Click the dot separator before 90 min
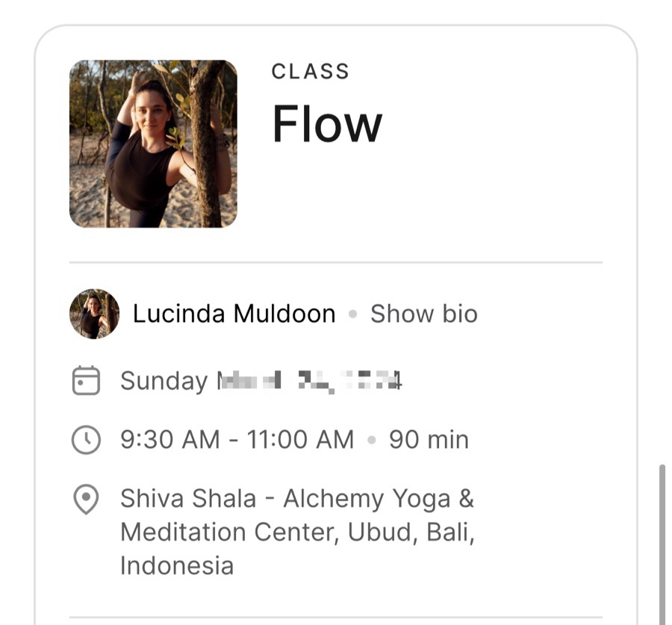 [x=372, y=441]
